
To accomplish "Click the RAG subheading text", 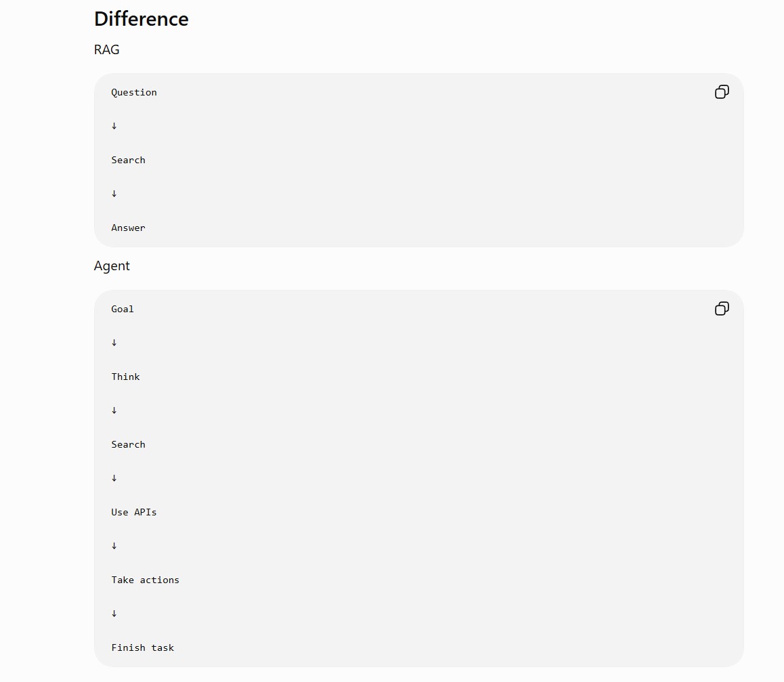I will 106,49.
